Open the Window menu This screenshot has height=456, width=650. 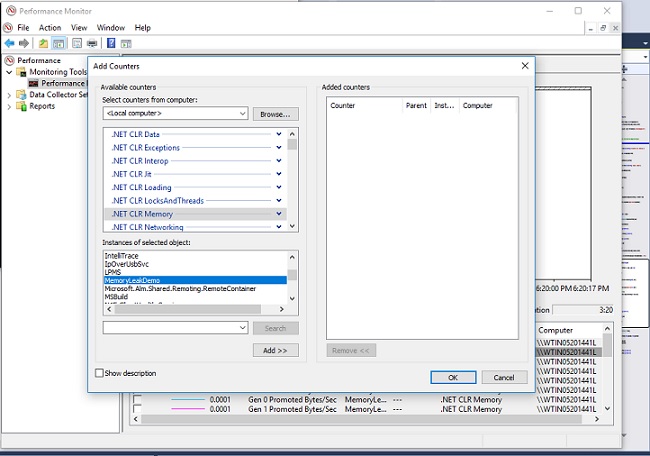[x=111, y=28]
